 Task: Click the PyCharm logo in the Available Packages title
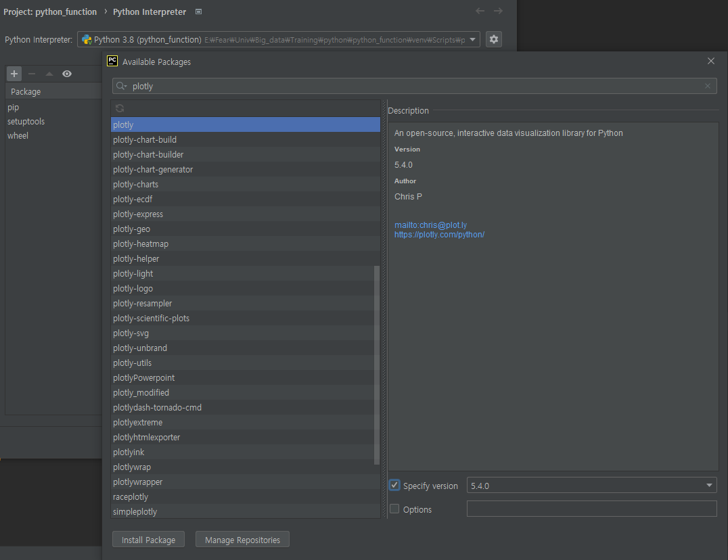112,62
